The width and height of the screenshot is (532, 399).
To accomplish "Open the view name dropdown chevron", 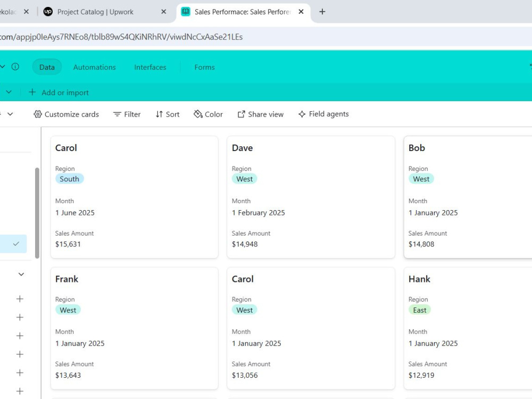I will pyautogui.click(x=10, y=114).
